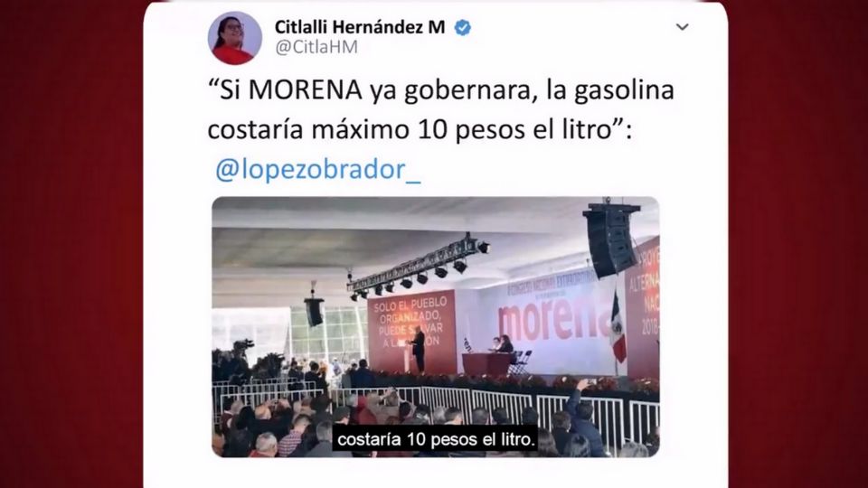868x488 pixels.
Task: Click the display name Citlalli Hernández M
Action: click(x=360, y=26)
